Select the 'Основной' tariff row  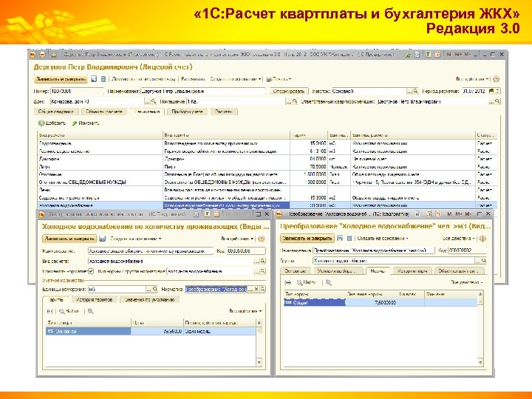[151, 331]
